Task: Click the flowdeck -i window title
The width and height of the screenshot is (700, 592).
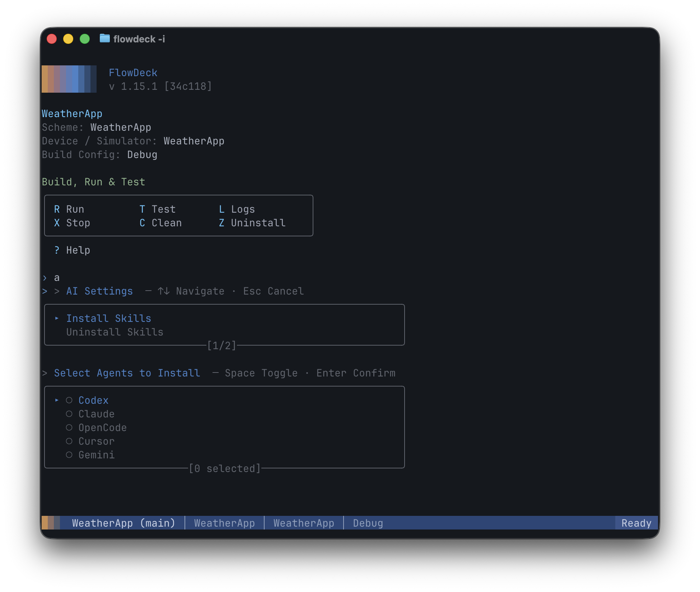Action: pos(139,39)
